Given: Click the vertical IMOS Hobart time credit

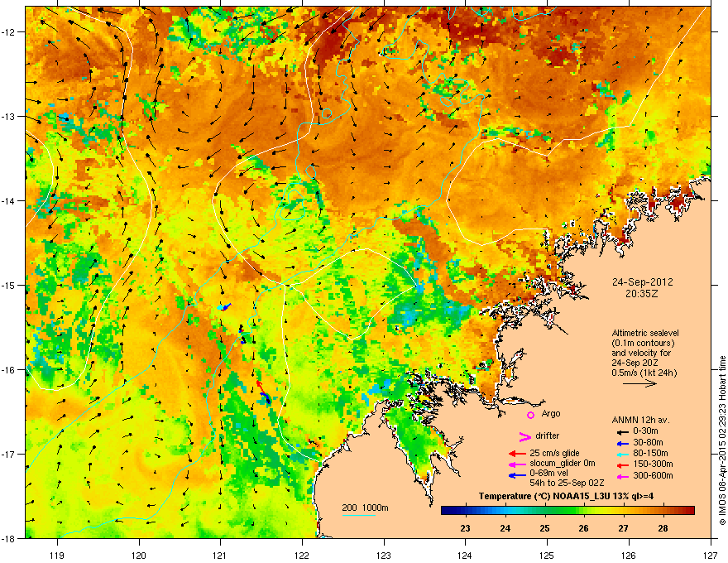Looking at the screenshot, I should click(x=722, y=440).
